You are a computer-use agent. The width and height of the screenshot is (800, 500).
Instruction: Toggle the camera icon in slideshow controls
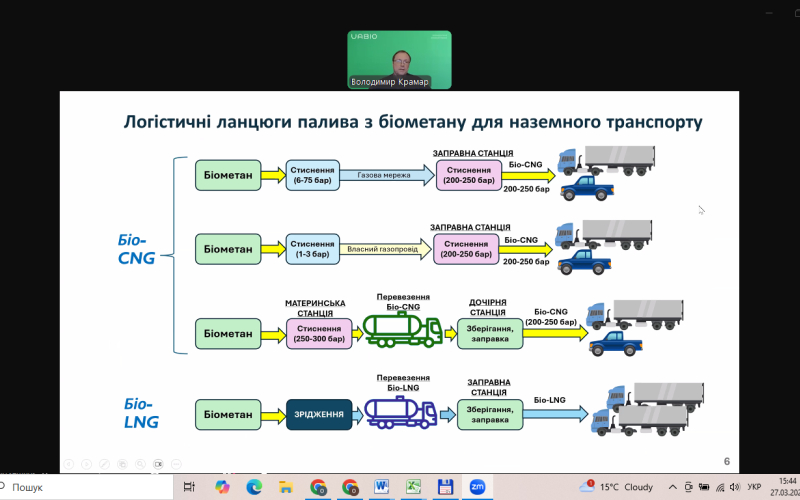[158, 464]
